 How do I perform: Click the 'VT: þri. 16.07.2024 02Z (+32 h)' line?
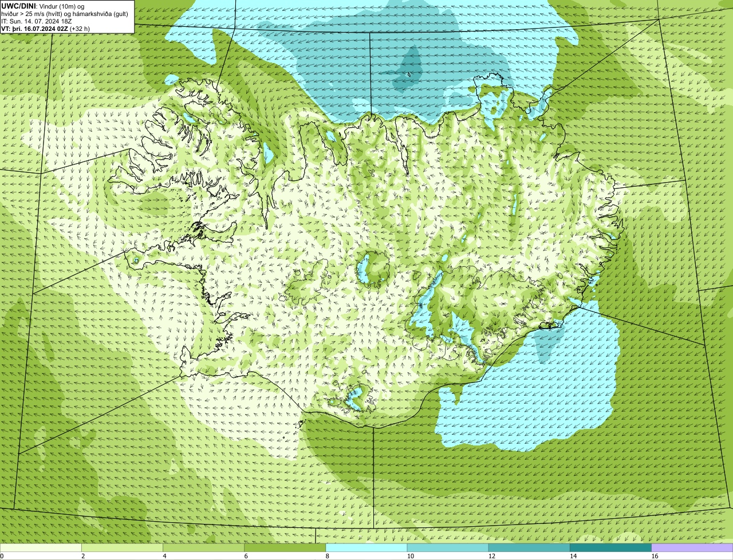pos(45,28)
